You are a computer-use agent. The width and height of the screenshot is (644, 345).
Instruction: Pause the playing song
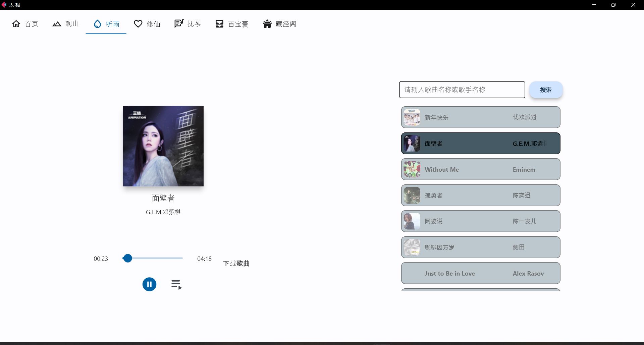[149, 284]
